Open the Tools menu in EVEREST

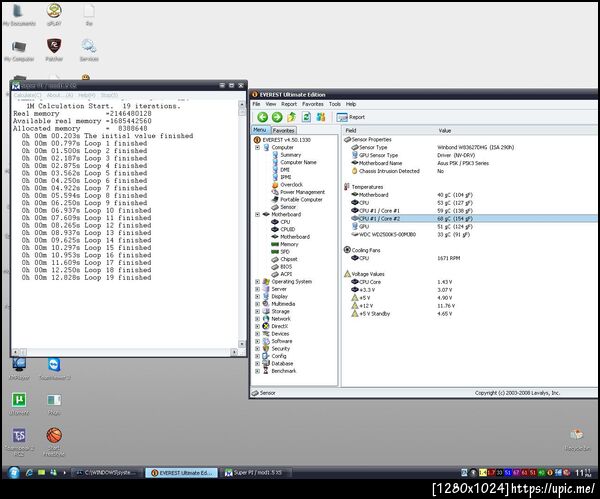tap(335, 104)
